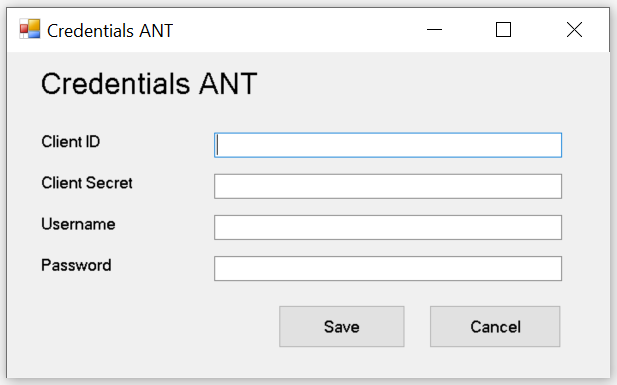
Task: Minimize the Credentials ANT window
Action: (434, 30)
